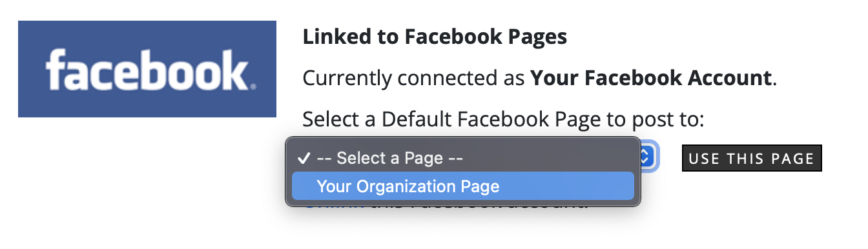This screenshot has width=868, height=249.
Task: Click the 'Select a Default Facebook Page' label
Action: [503, 120]
